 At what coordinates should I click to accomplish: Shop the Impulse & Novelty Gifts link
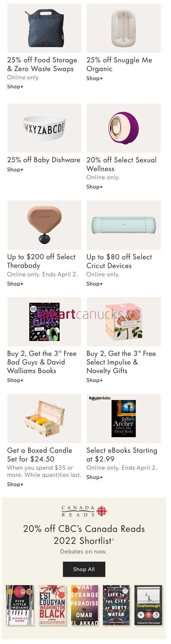point(94,380)
